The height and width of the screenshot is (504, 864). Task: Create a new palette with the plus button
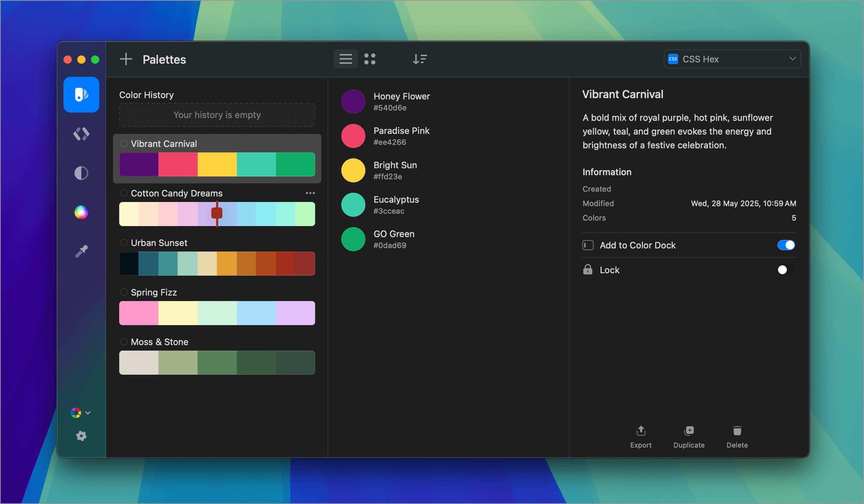click(126, 59)
